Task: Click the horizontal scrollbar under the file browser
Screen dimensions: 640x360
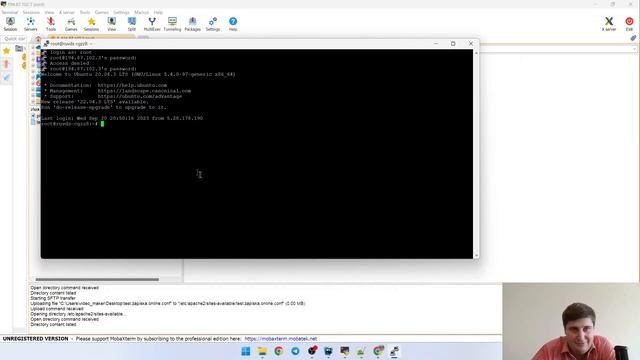Action: (x=97, y=280)
